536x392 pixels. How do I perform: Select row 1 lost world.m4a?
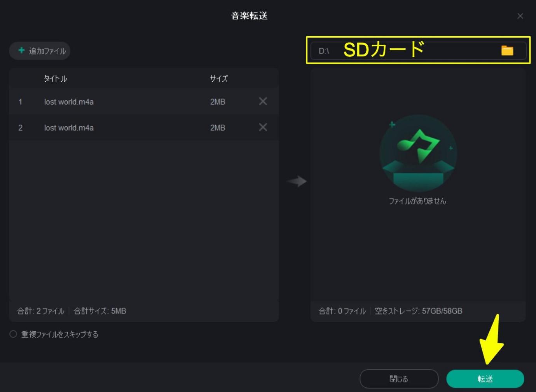click(x=144, y=101)
